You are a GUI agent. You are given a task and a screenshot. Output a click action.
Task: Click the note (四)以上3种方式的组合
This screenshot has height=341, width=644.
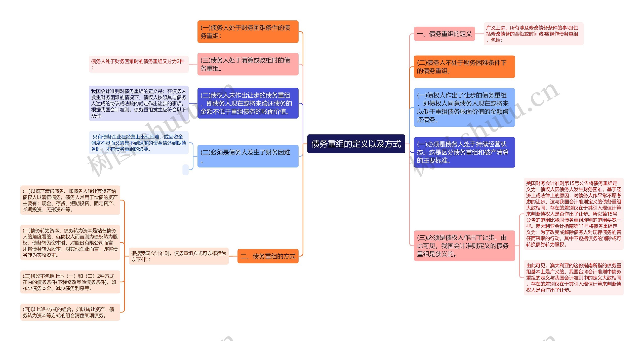[70, 312]
